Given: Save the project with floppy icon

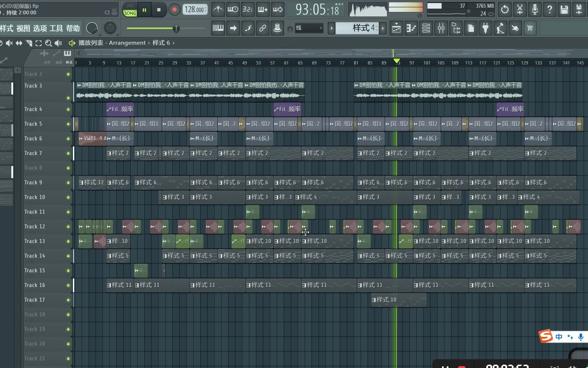Looking at the screenshot, I should click(564, 10).
